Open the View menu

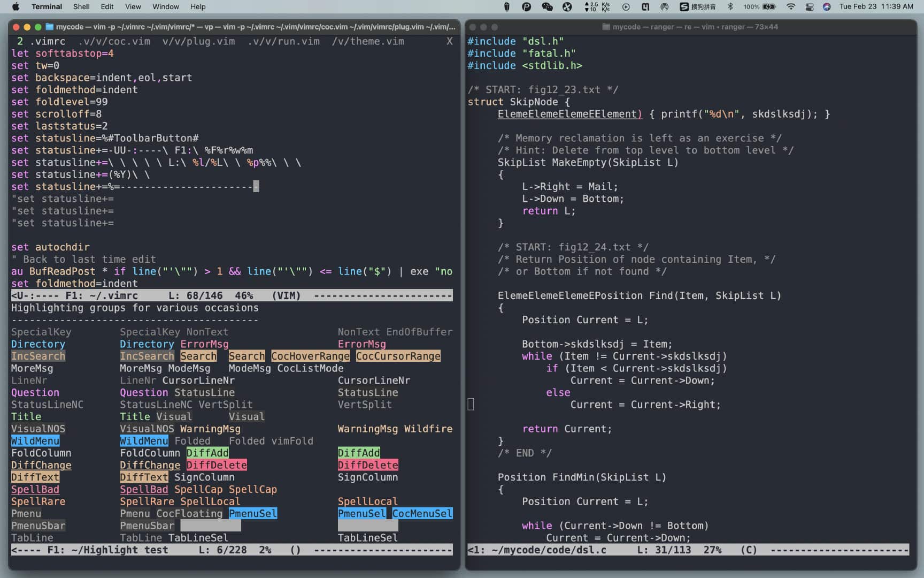coord(133,6)
